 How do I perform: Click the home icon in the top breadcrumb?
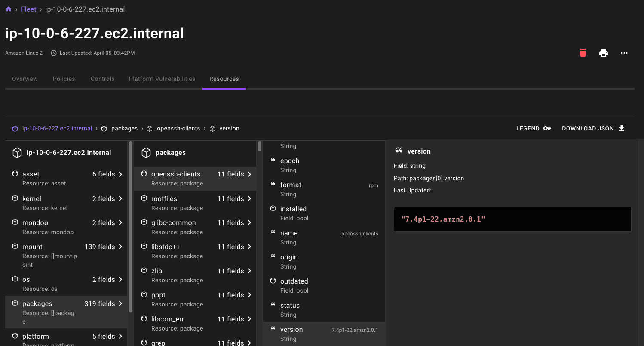coord(8,9)
